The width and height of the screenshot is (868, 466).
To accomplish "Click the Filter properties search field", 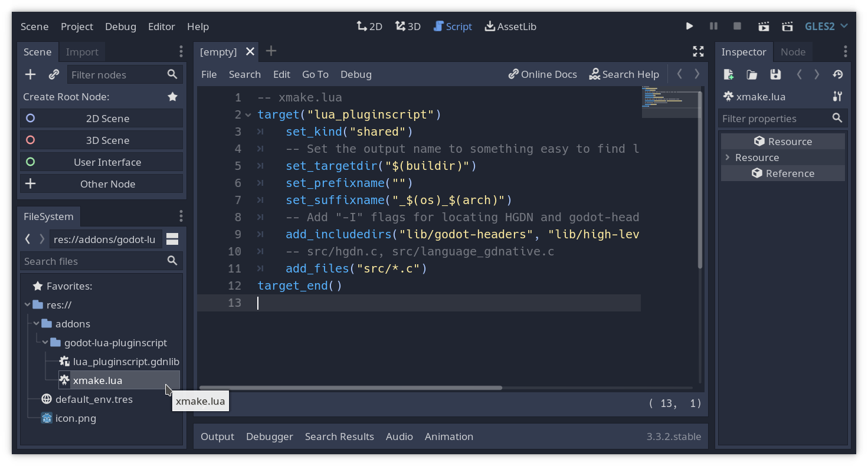I will [x=775, y=119].
